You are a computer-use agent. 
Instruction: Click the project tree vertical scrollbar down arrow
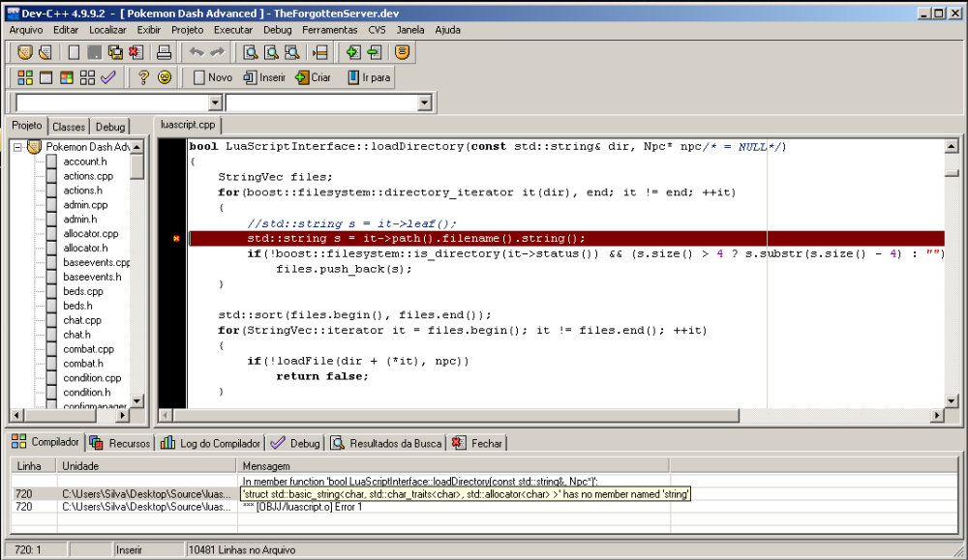(x=137, y=401)
